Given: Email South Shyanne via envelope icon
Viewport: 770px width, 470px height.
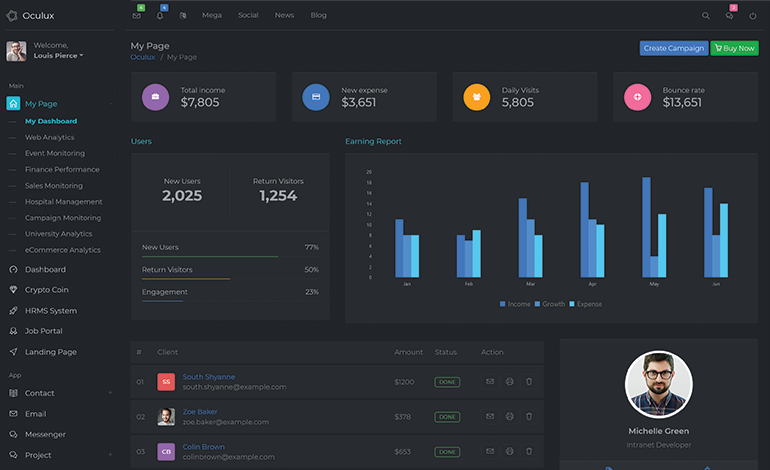Looking at the screenshot, I should coord(490,382).
